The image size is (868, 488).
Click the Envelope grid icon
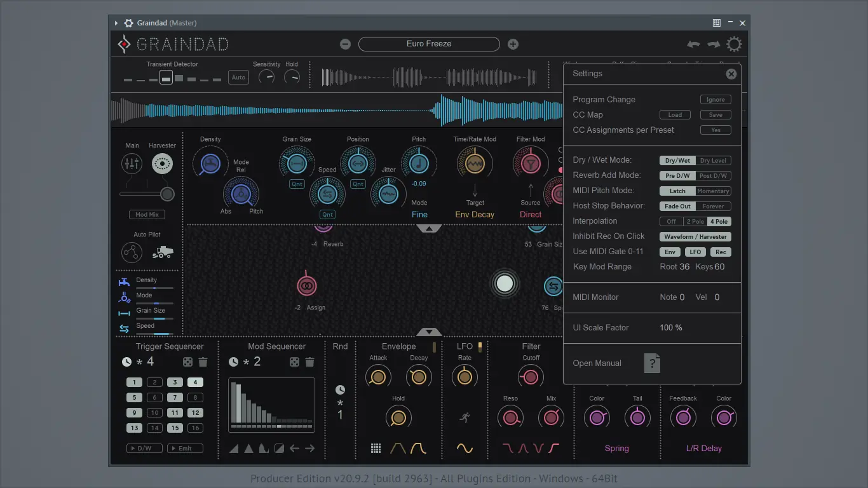(x=376, y=449)
